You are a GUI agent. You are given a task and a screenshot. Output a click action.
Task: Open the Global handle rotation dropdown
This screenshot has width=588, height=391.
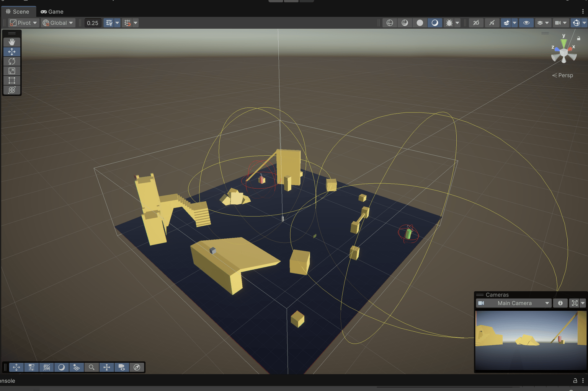58,23
